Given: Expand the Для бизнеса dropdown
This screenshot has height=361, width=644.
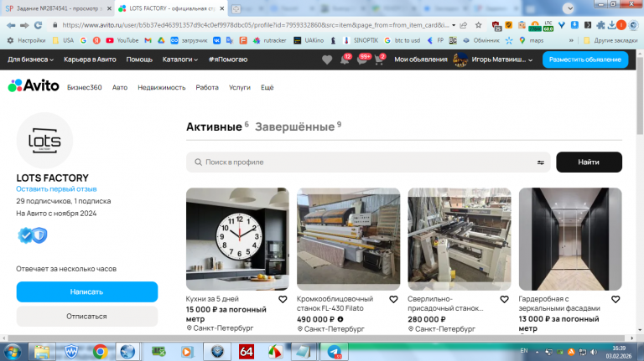Looking at the screenshot, I should tap(30, 59).
